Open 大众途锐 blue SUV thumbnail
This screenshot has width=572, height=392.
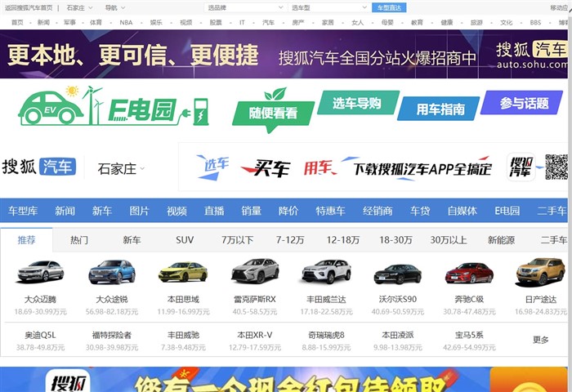(x=112, y=271)
